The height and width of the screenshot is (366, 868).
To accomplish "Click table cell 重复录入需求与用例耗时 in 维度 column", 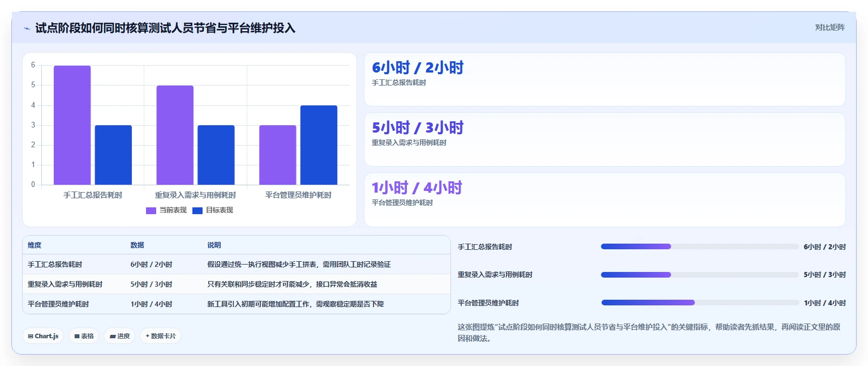I will pyautogui.click(x=65, y=284).
